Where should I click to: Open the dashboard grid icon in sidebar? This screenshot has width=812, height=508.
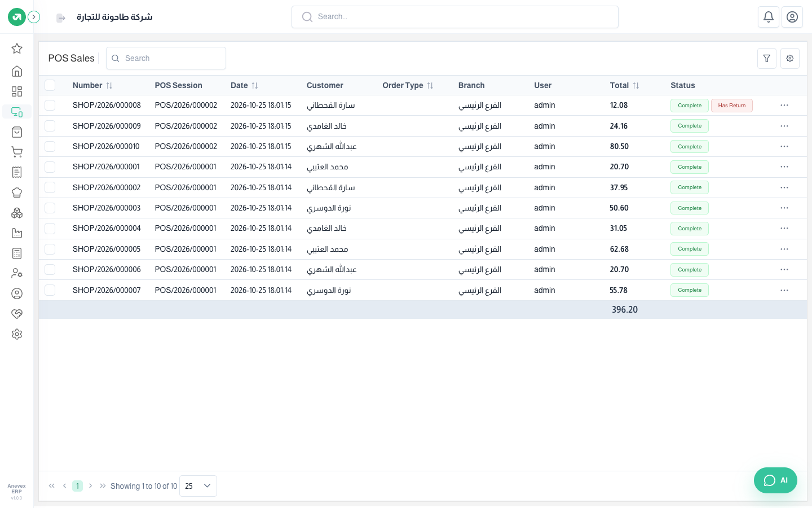(17, 91)
